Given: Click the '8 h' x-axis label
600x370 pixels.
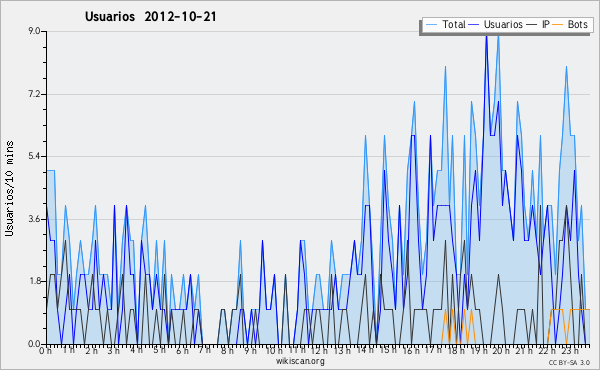Looking at the screenshot, I should click(x=227, y=351).
